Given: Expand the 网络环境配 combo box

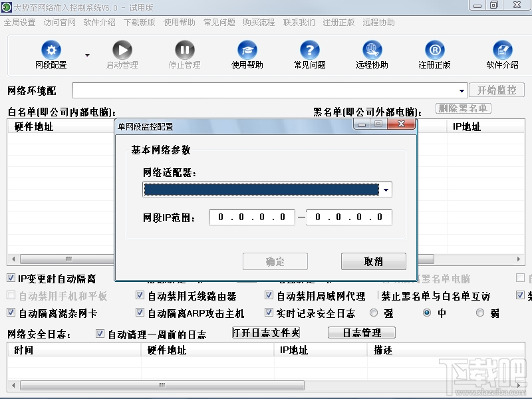Looking at the screenshot, I should (x=462, y=90).
